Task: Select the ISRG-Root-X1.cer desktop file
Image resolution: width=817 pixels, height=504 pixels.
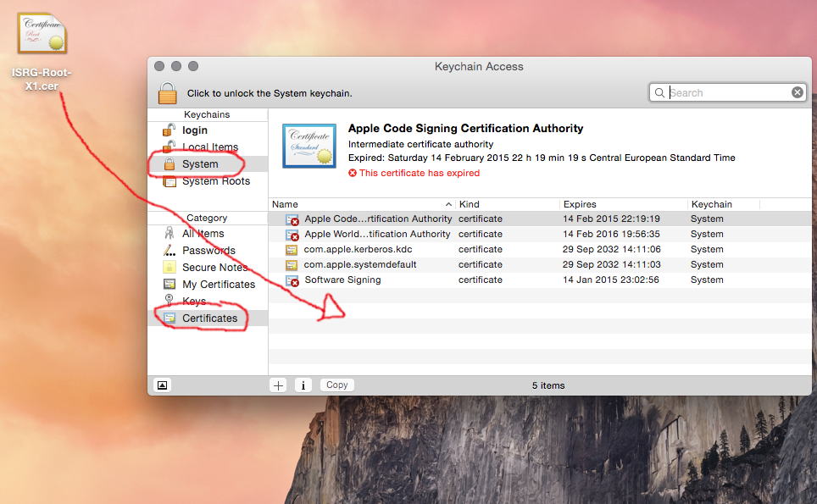Action: (42, 53)
